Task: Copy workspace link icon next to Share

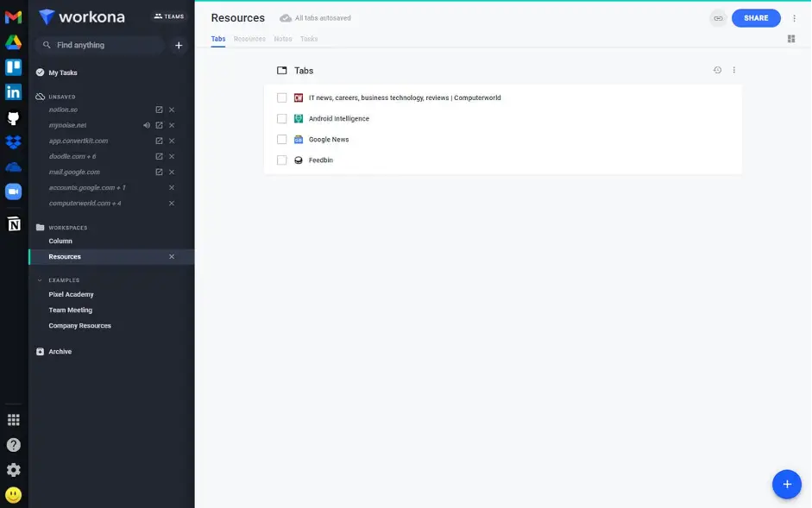Action: tap(718, 18)
